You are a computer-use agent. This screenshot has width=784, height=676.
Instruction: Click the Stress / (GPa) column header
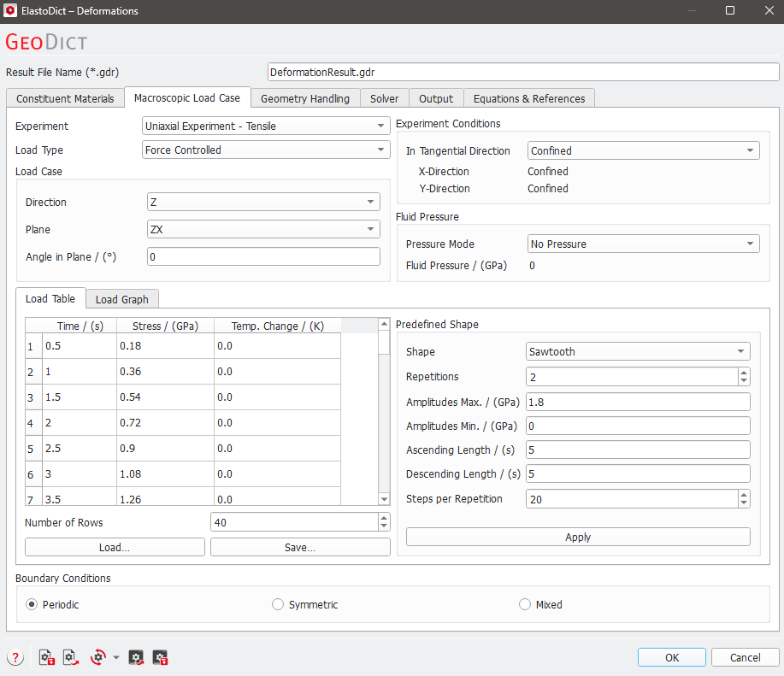tap(166, 326)
